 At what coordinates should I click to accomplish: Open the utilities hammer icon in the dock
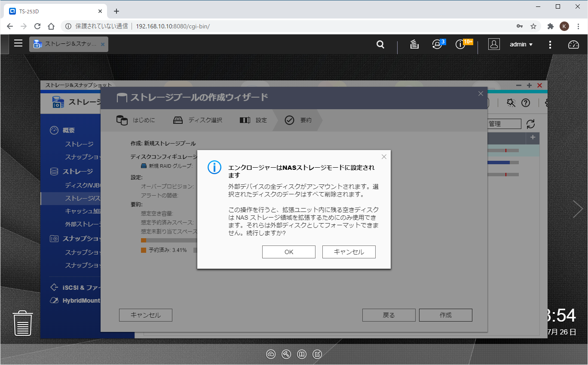click(x=286, y=354)
